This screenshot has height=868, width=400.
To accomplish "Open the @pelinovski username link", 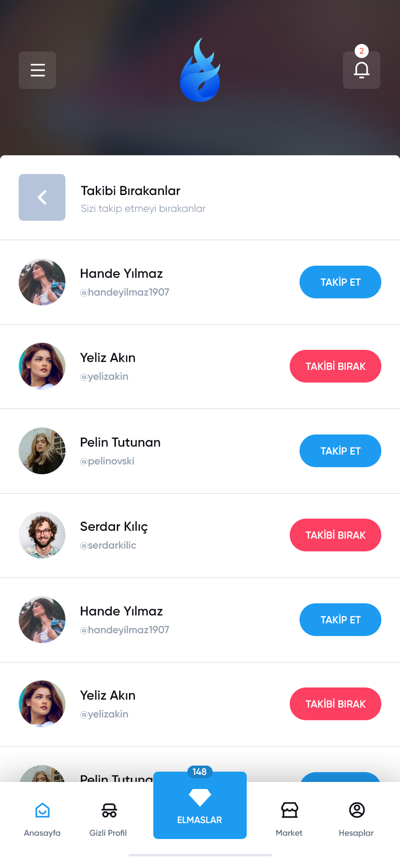I will pos(107,461).
